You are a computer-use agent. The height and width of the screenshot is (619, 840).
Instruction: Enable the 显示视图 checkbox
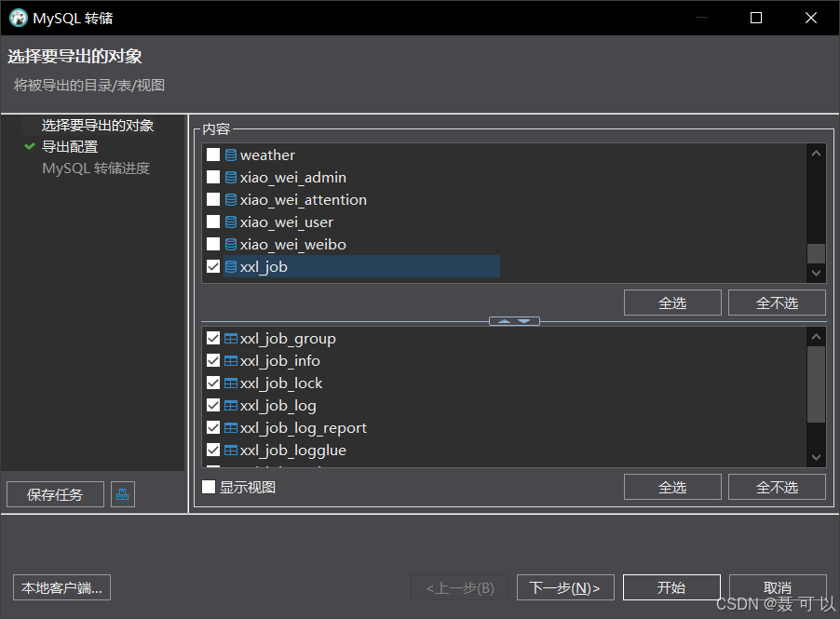coord(209,487)
